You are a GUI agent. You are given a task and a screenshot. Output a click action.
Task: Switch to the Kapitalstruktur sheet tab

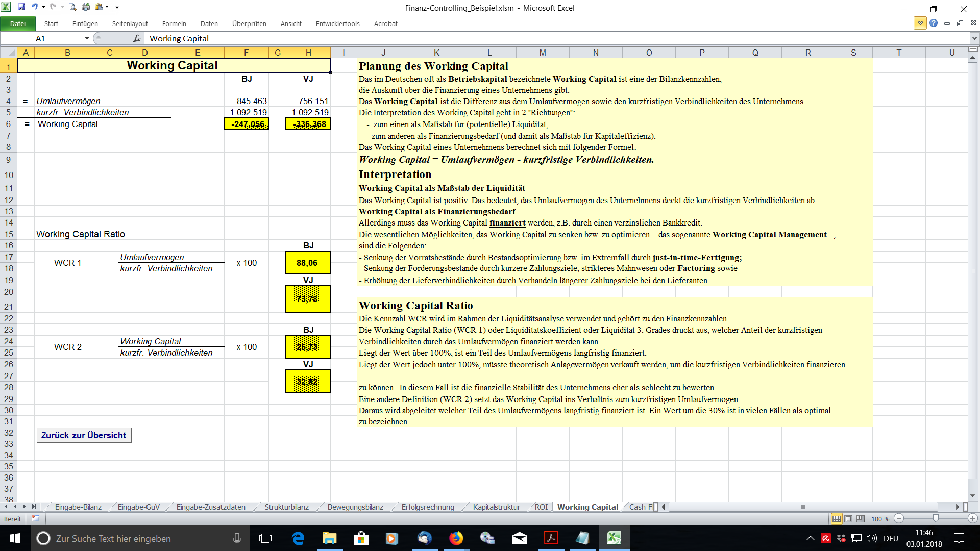tap(496, 507)
